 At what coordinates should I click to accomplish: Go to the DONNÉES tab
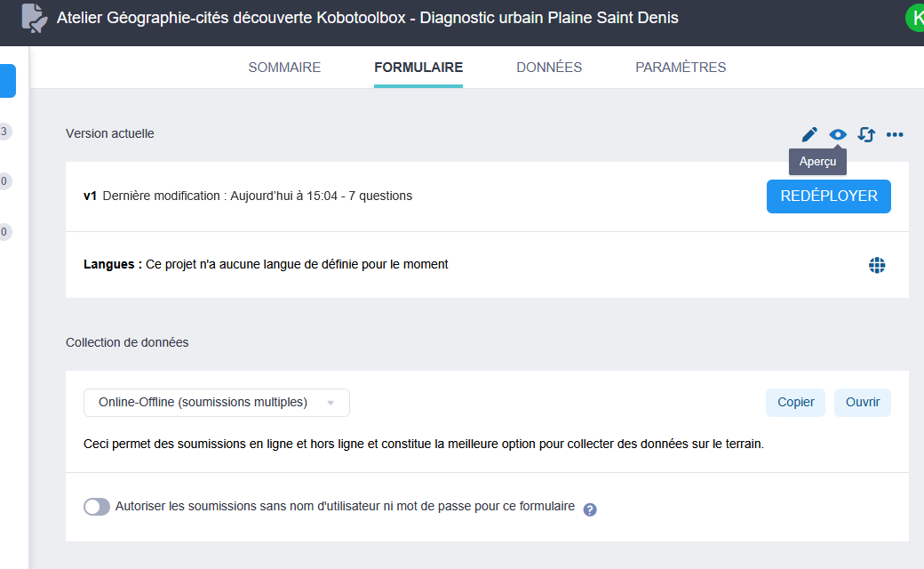pyautogui.click(x=549, y=68)
